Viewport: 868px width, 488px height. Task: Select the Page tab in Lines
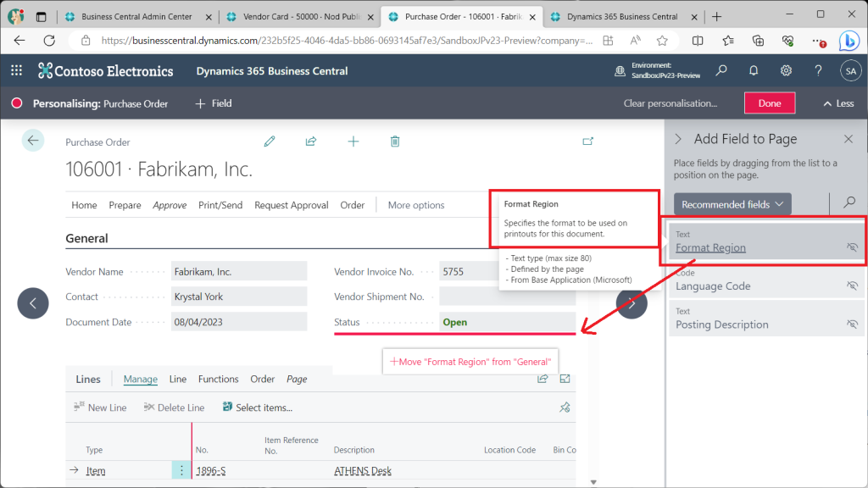pos(297,379)
